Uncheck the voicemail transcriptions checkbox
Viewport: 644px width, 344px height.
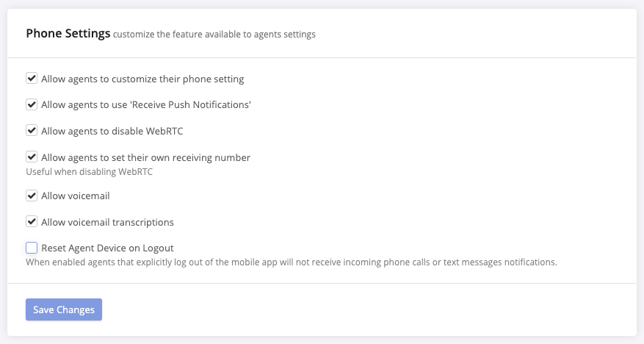click(32, 221)
